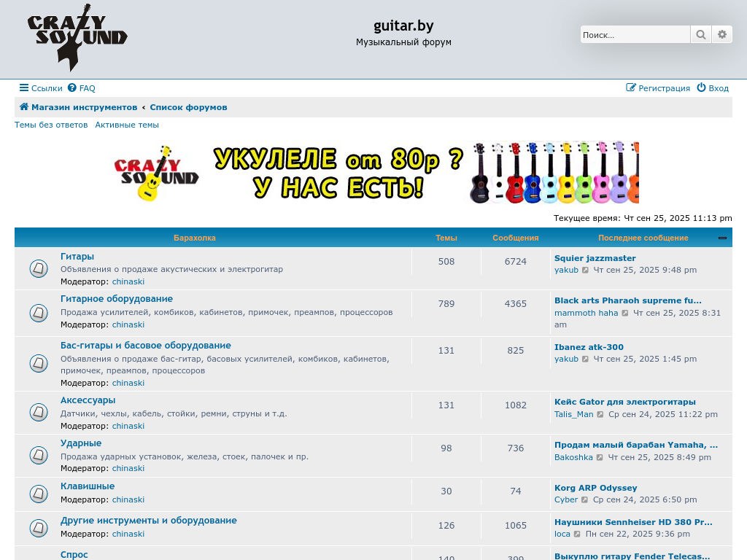Open advanced search gear icon
The image size is (747, 560).
click(x=722, y=34)
